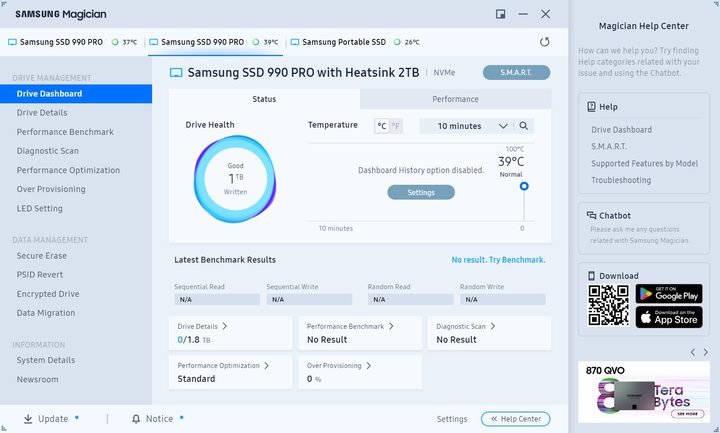Open Drive Dashboard help link

[621, 130]
